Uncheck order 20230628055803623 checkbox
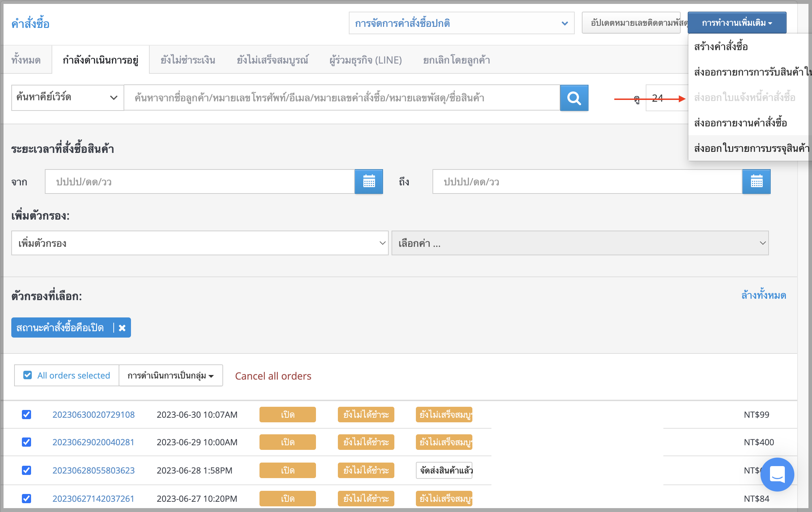 (26, 470)
